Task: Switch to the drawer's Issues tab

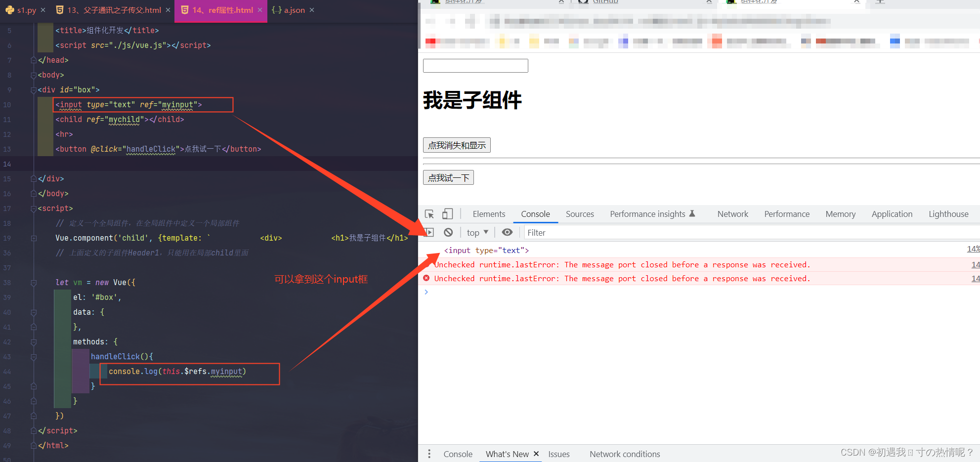Action: tap(558, 454)
